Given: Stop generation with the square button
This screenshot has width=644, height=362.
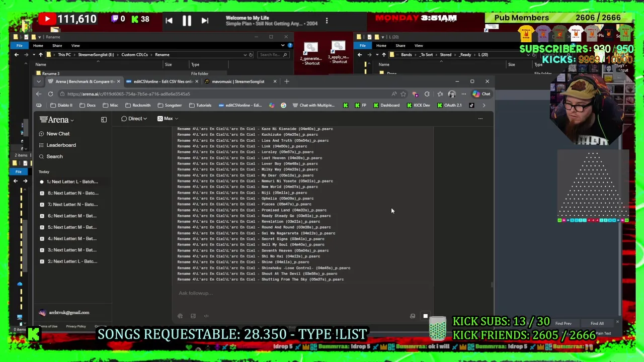Looking at the screenshot, I should coord(426,316).
